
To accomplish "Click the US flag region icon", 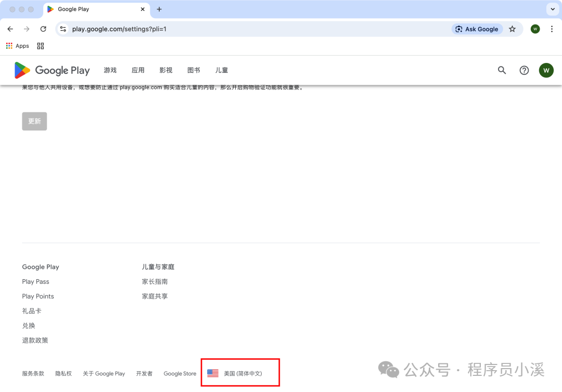I will tap(213, 373).
